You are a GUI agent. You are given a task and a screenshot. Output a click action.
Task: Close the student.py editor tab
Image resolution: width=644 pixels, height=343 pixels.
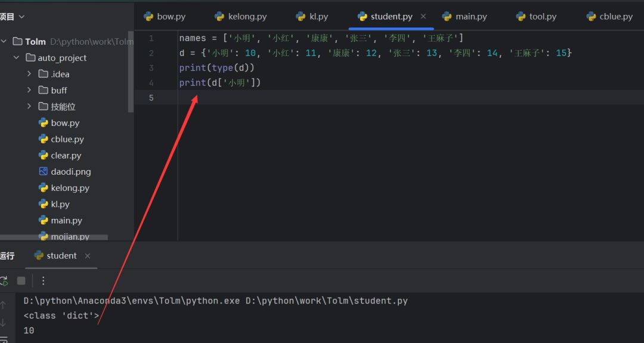pyautogui.click(x=423, y=16)
